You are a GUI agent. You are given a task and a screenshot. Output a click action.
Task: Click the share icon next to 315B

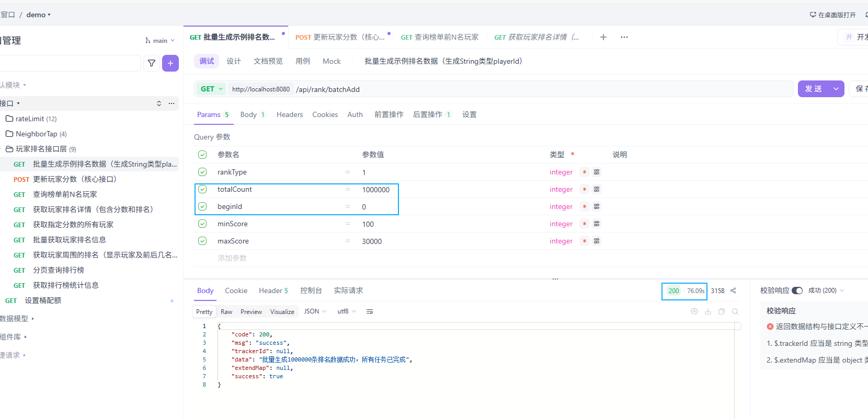[733, 290]
